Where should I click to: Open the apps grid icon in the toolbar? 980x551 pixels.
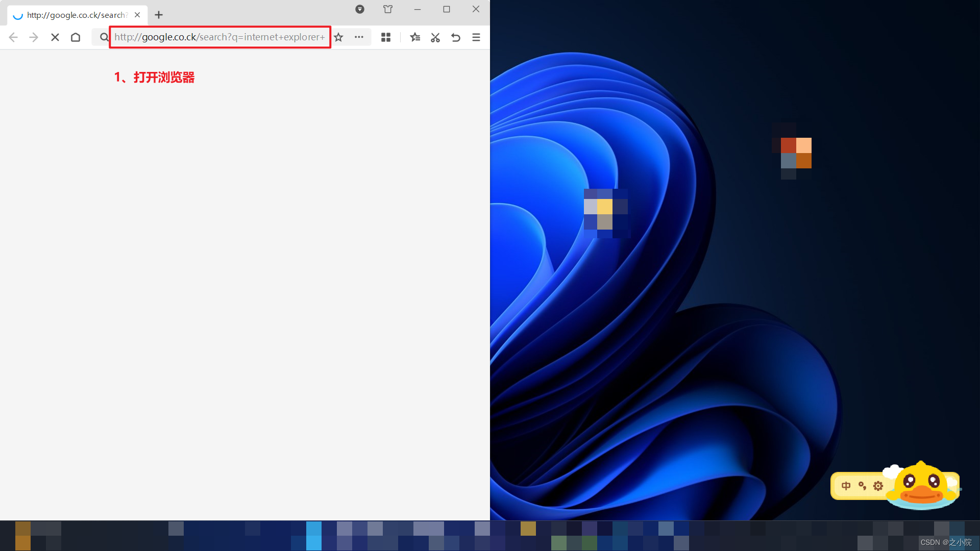386,37
